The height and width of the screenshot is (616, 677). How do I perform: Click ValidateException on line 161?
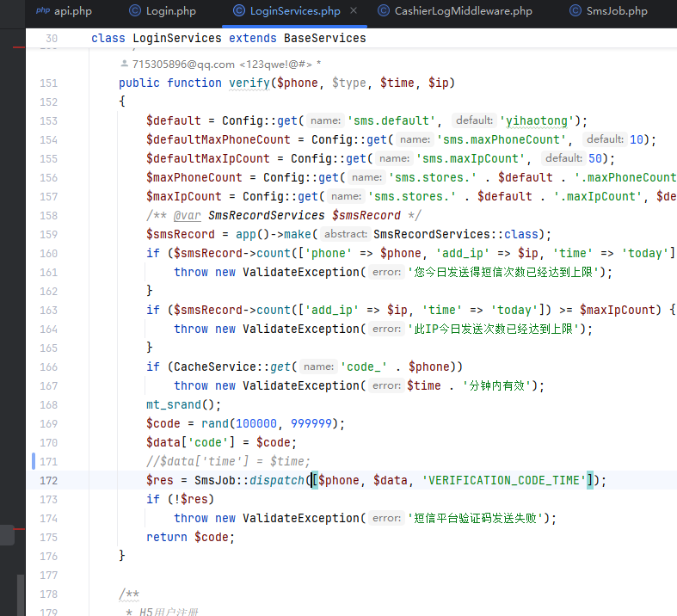(301, 273)
